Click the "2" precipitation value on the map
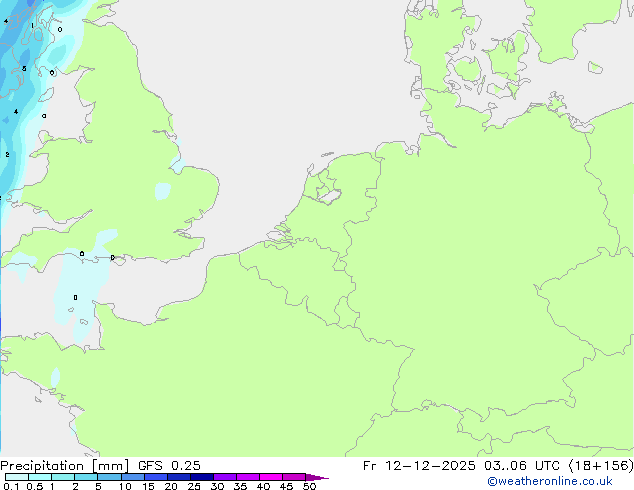The height and width of the screenshot is (490, 634). pyautogui.click(x=7, y=154)
